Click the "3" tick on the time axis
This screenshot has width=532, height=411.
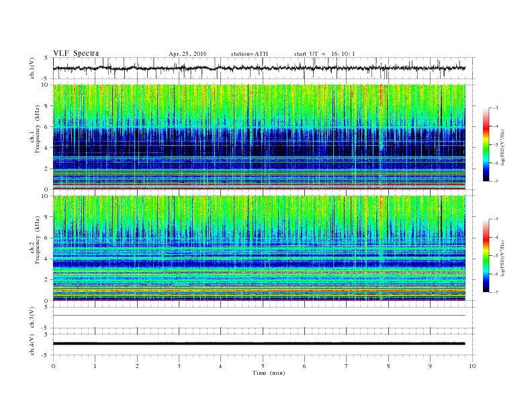(179, 366)
